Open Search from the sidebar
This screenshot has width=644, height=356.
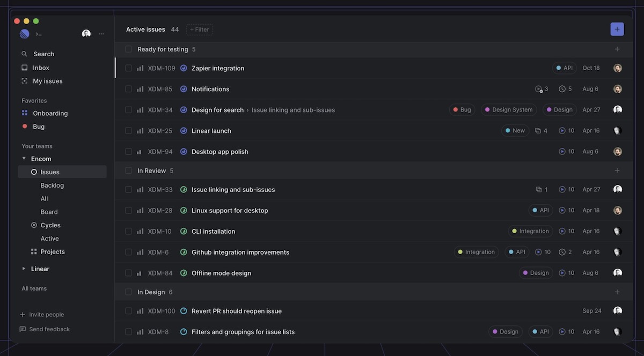(x=24, y=54)
